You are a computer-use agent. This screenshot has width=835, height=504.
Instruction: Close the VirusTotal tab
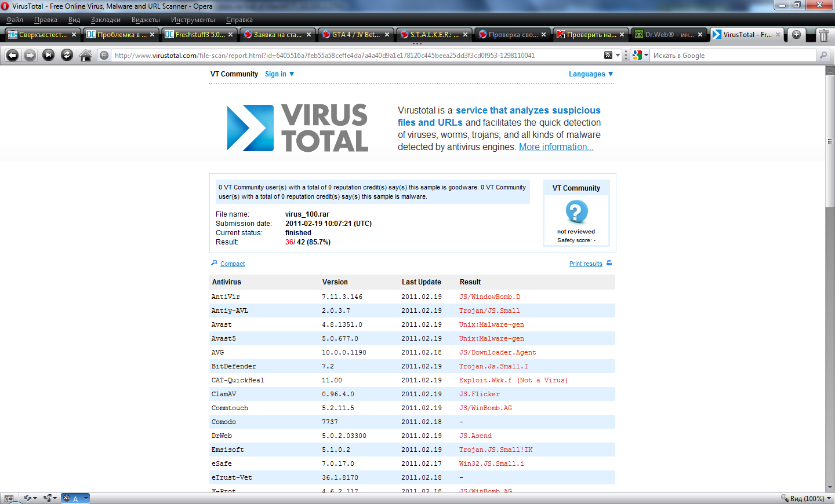(x=778, y=35)
